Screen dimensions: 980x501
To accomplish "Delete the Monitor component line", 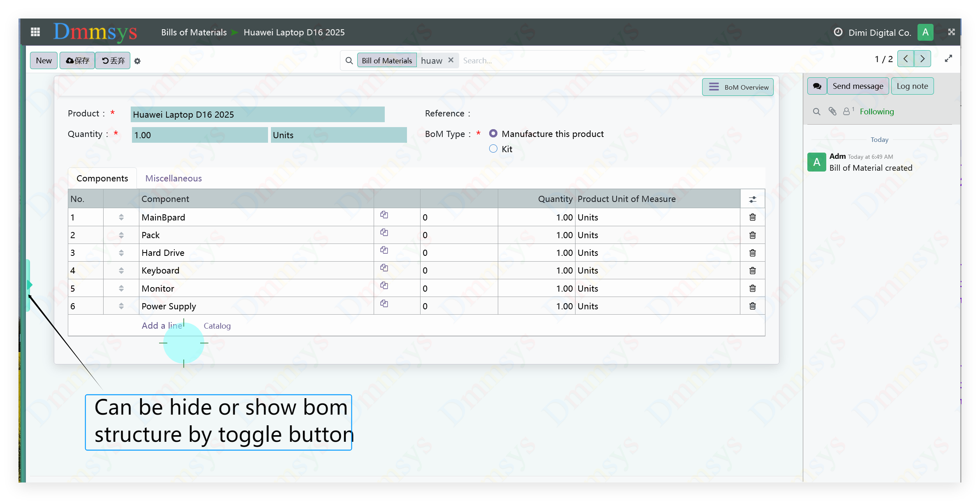I will 752,288.
